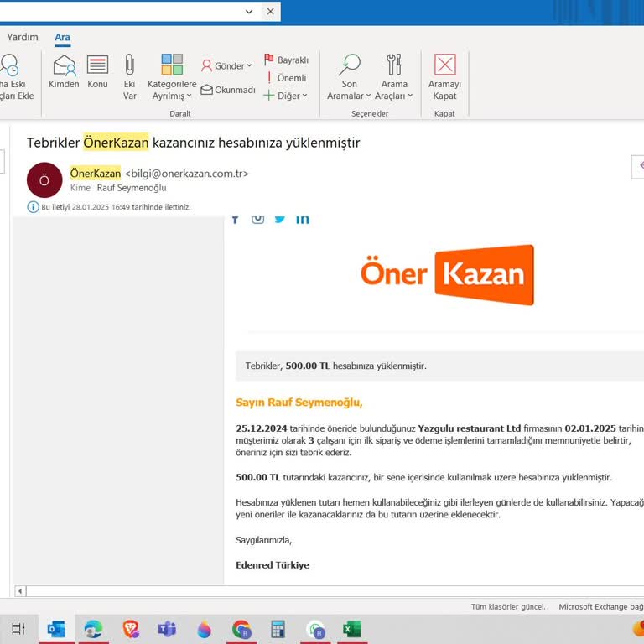Open first Chrome profile taskbar icon
This screenshot has width=644, height=644.
tap(241, 629)
